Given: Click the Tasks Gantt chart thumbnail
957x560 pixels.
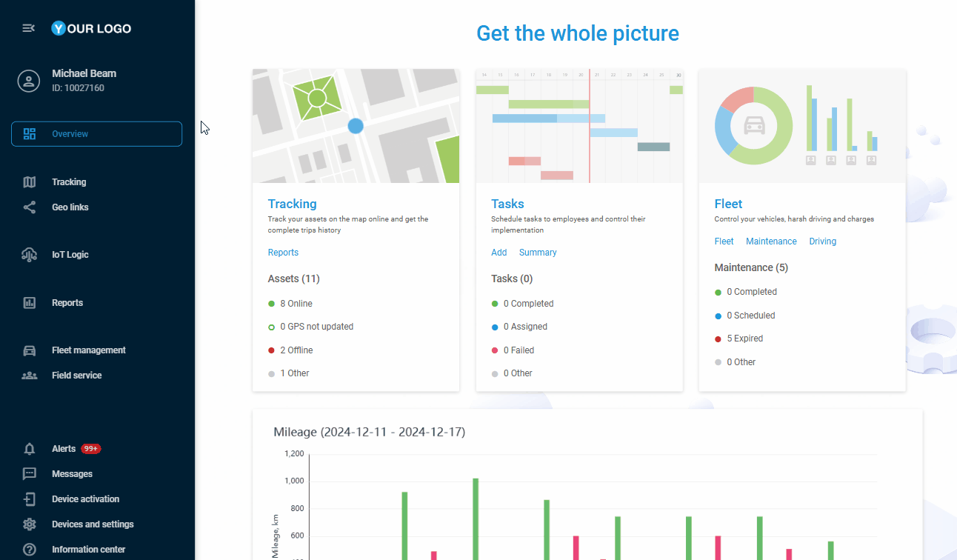Looking at the screenshot, I should click(579, 126).
